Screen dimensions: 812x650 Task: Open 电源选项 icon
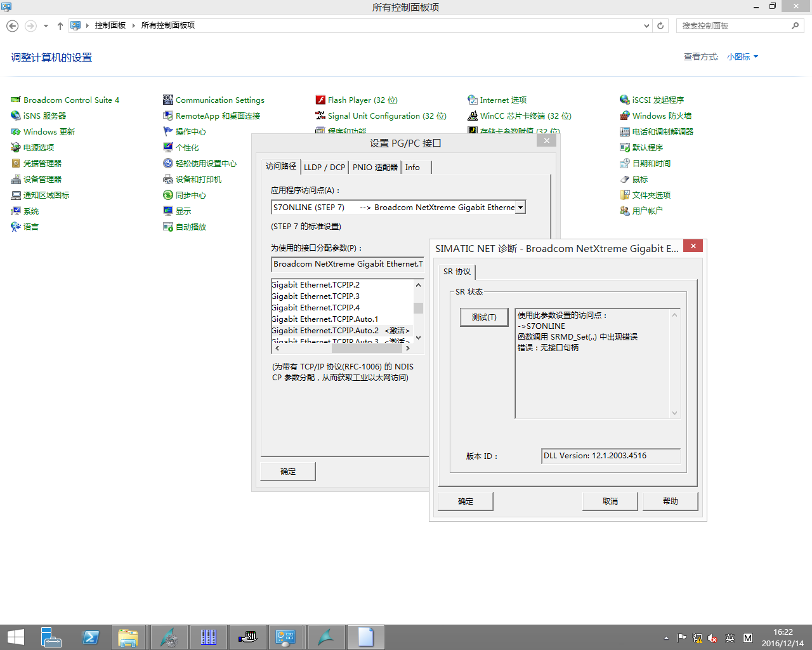[x=16, y=148]
